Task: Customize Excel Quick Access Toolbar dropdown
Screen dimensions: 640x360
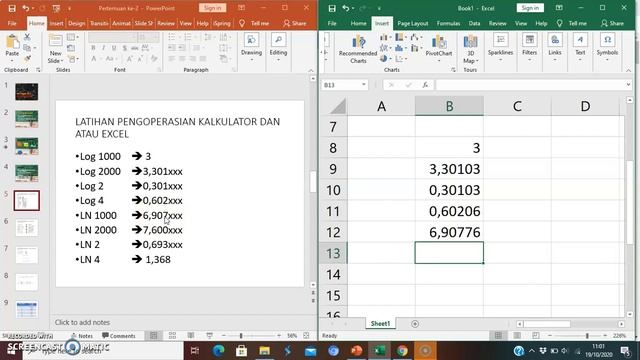Action: [379, 8]
